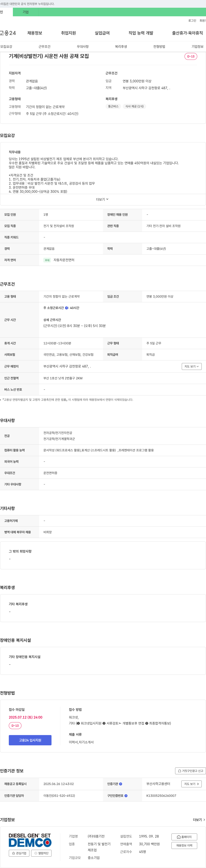Click the 열람차단 button
The image size is (206, 868).
41,853
